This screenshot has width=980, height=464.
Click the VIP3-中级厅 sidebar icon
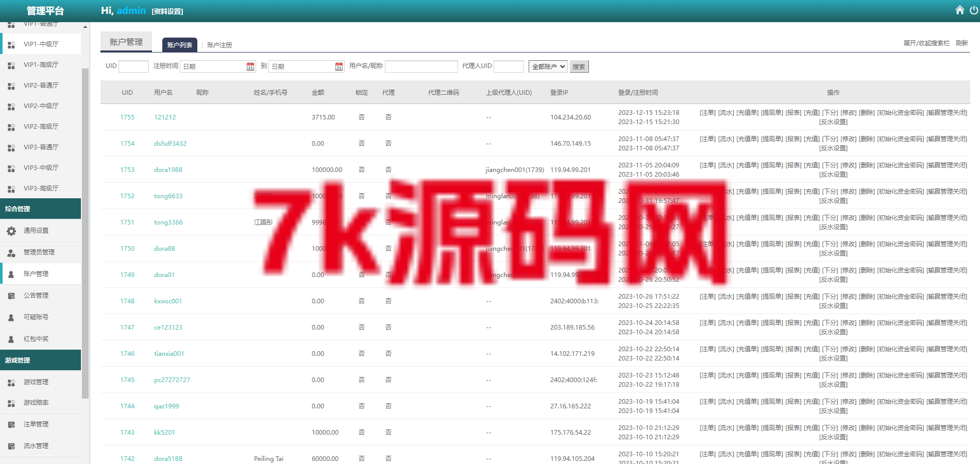click(x=11, y=168)
